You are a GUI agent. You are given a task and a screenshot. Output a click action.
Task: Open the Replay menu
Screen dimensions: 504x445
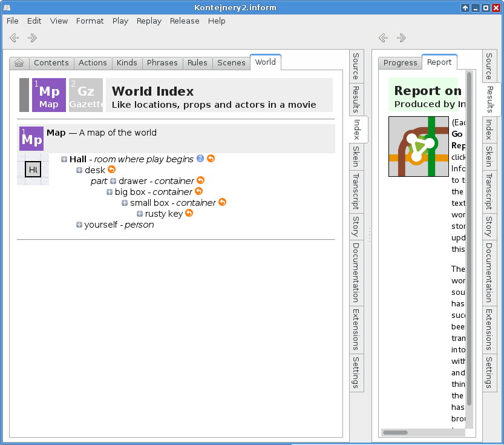(149, 21)
